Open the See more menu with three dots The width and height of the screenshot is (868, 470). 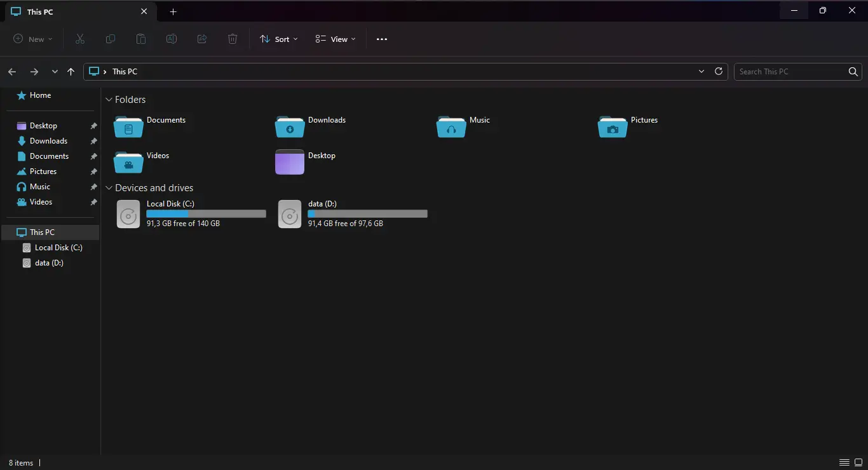click(381, 39)
